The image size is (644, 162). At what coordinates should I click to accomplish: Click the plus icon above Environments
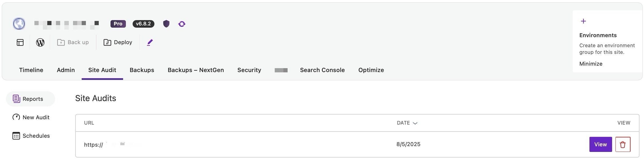[x=583, y=21]
